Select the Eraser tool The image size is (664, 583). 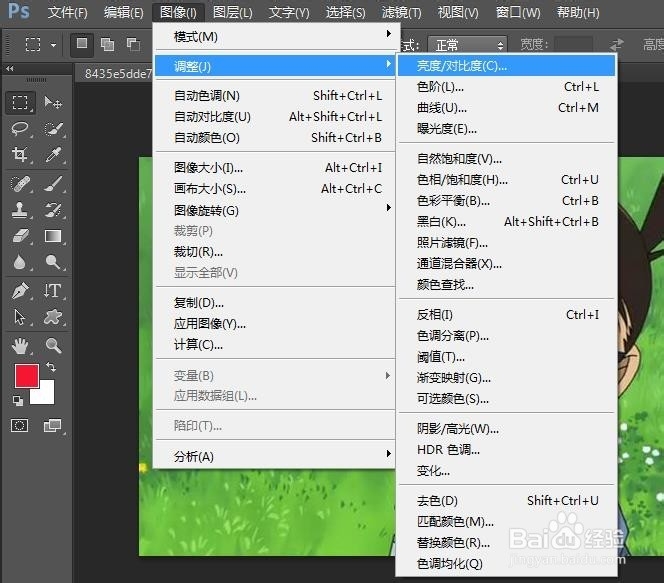(20, 236)
